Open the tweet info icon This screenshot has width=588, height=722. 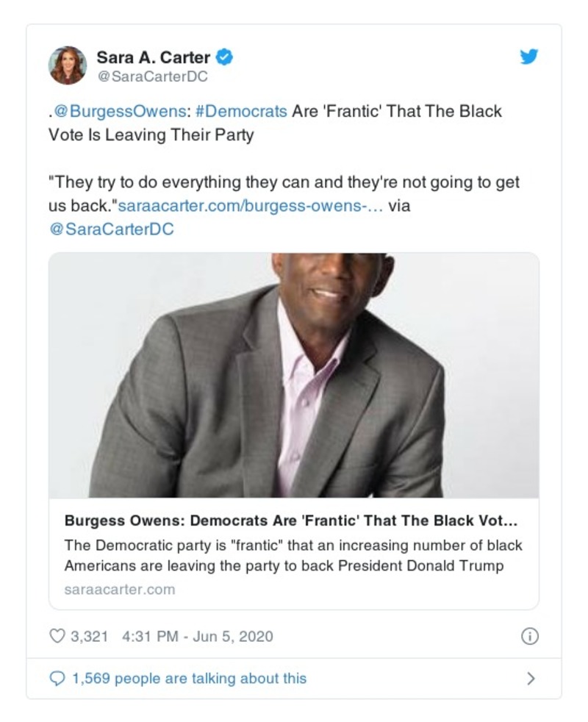[x=529, y=637]
